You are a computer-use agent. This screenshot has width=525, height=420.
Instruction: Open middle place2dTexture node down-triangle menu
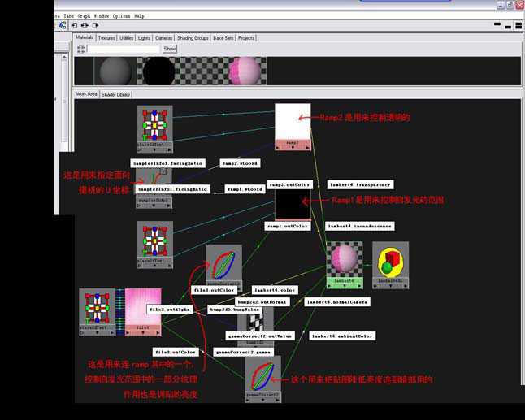point(154,266)
